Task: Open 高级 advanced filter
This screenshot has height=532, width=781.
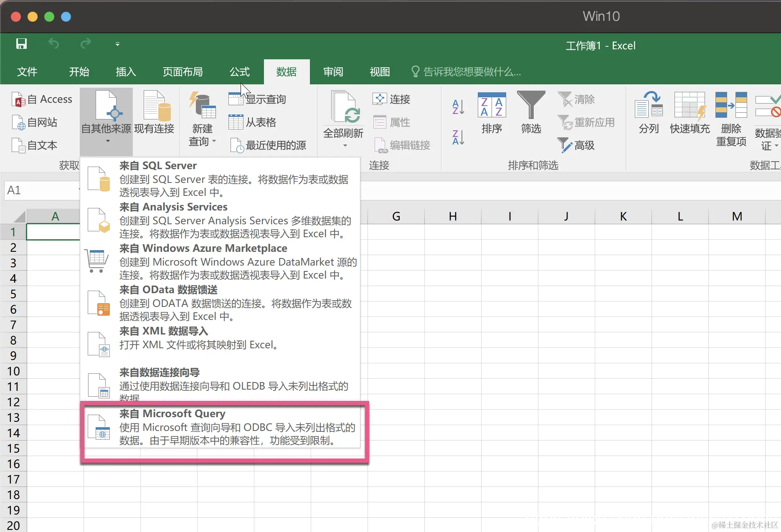Action: [576, 145]
